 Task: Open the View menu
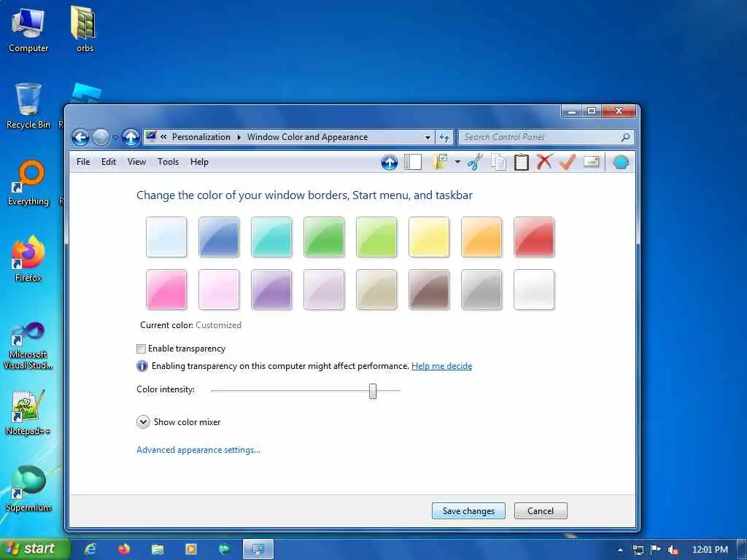[x=136, y=162]
